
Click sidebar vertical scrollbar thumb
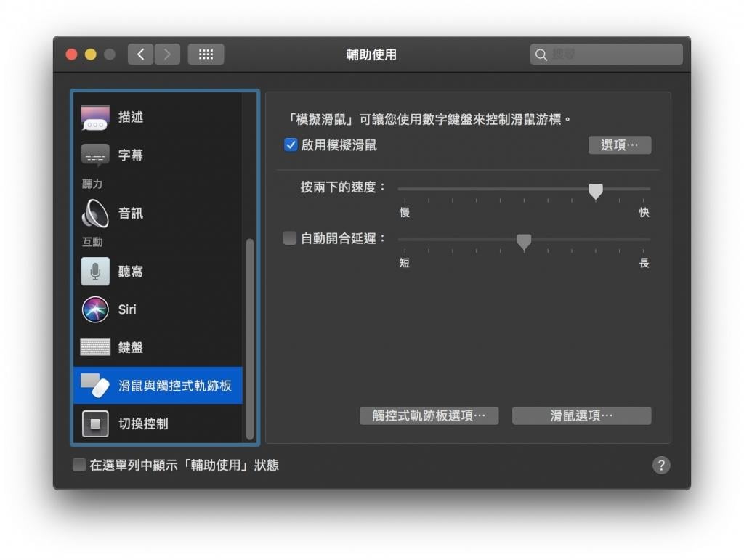(250, 339)
